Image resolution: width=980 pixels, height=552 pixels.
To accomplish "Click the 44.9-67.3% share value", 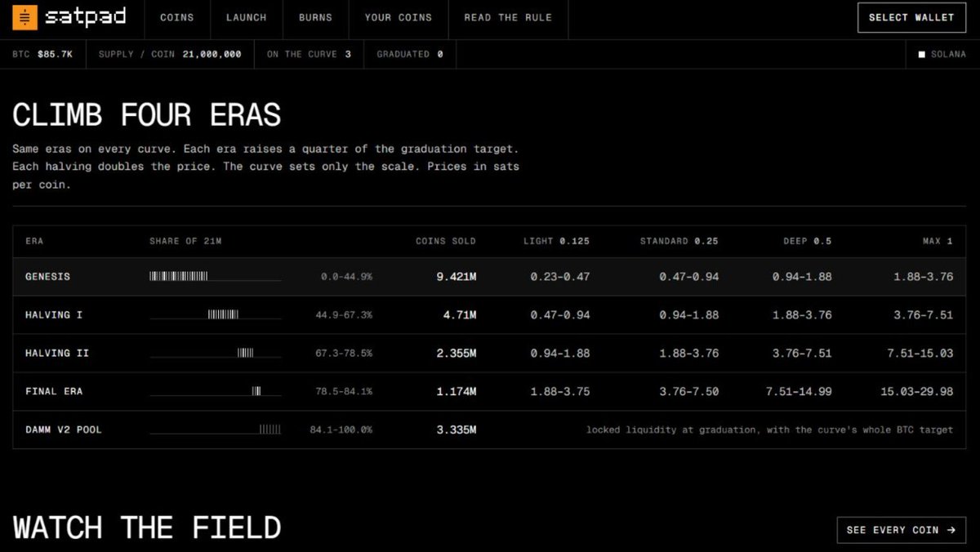I will click(x=344, y=315).
